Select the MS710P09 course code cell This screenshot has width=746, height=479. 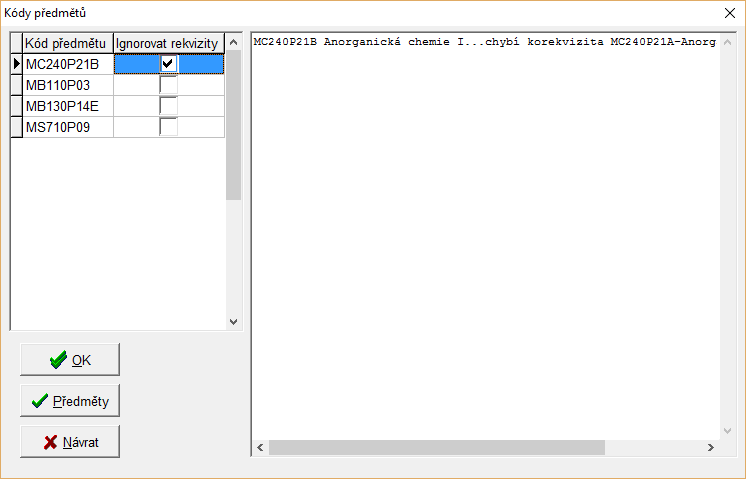coord(67,127)
